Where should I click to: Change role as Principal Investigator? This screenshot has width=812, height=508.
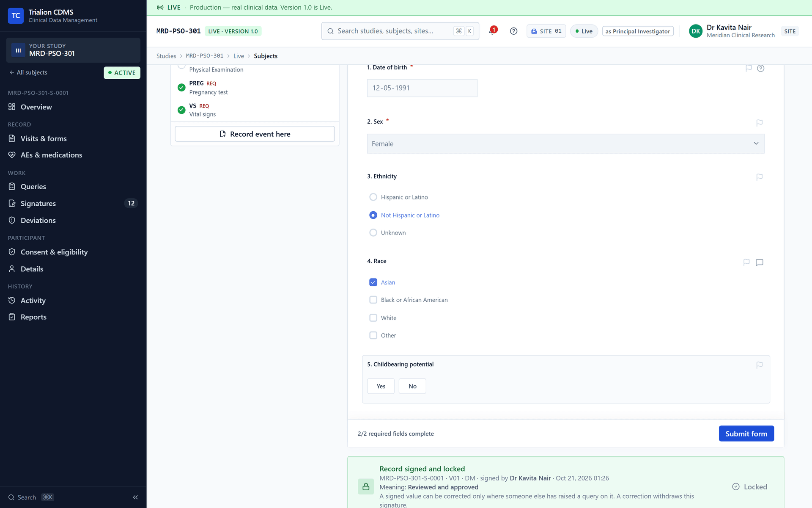pos(638,31)
